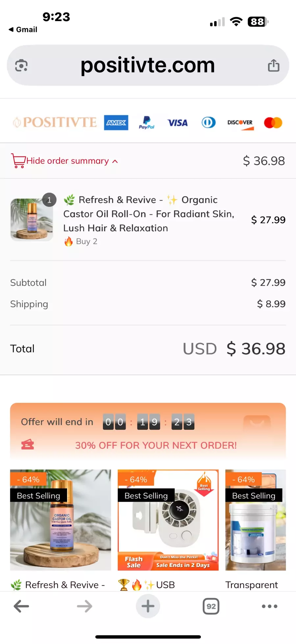Tap the red coupon ticket icon
296x644 pixels.
pos(28,445)
